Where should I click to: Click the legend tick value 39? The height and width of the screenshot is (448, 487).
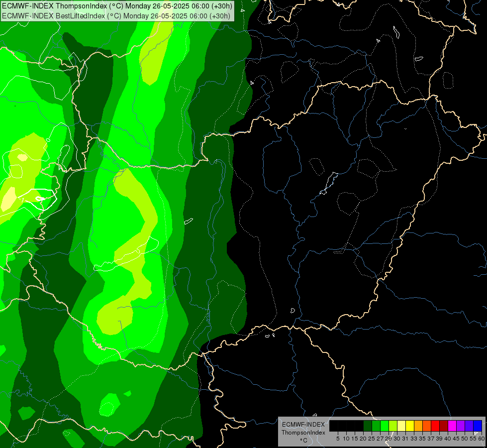click(439, 439)
